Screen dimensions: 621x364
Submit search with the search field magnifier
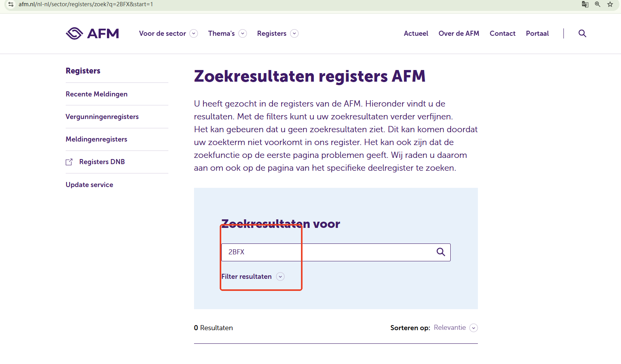pos(441,252)
